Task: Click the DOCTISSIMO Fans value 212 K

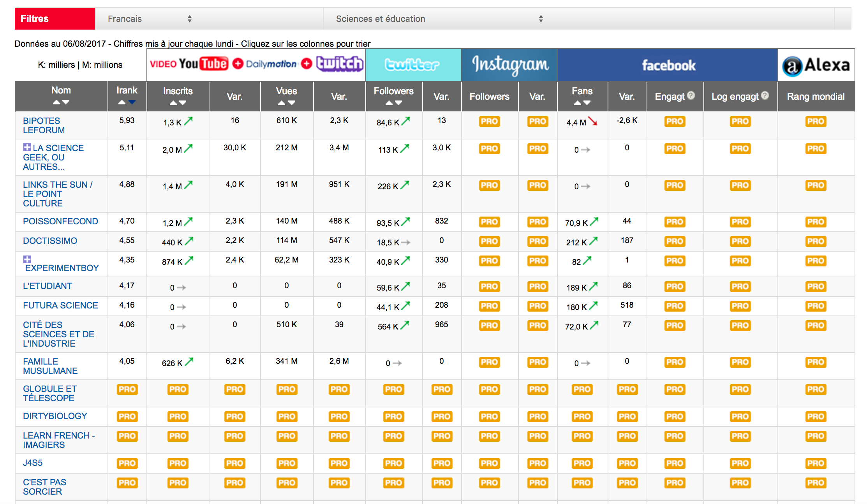Action: [576, 242]
